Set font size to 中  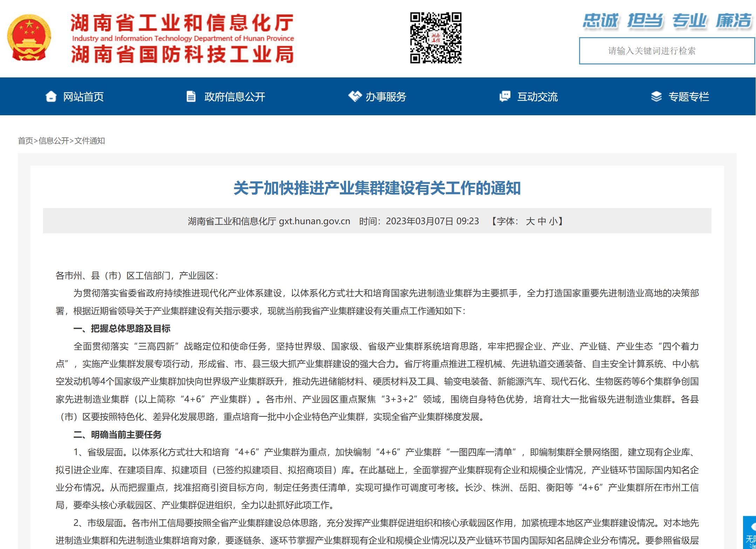[x=542, y=221]
